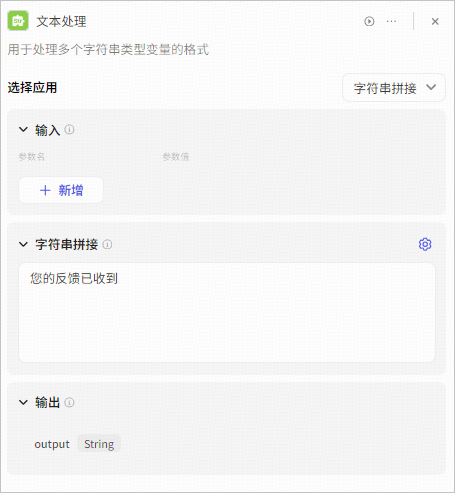The width and height of the screenshot is (455, 493).
Task: Click the String type tag
Action: tap(99, 444)
